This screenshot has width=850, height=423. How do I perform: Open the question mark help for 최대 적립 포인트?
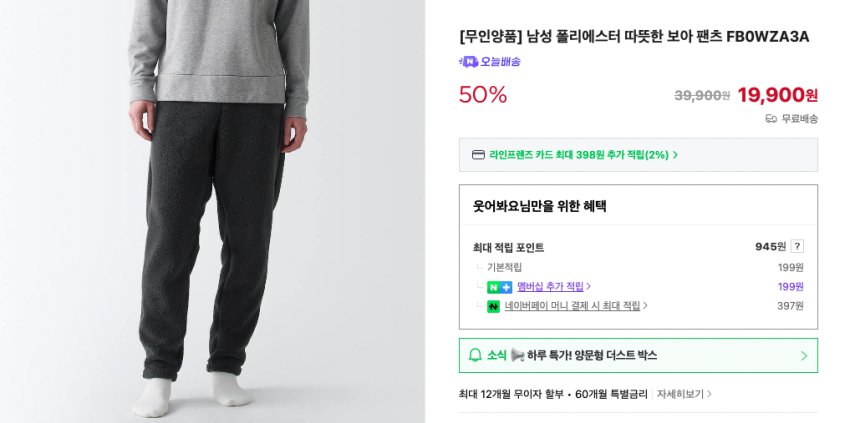(x=797, y=246)
